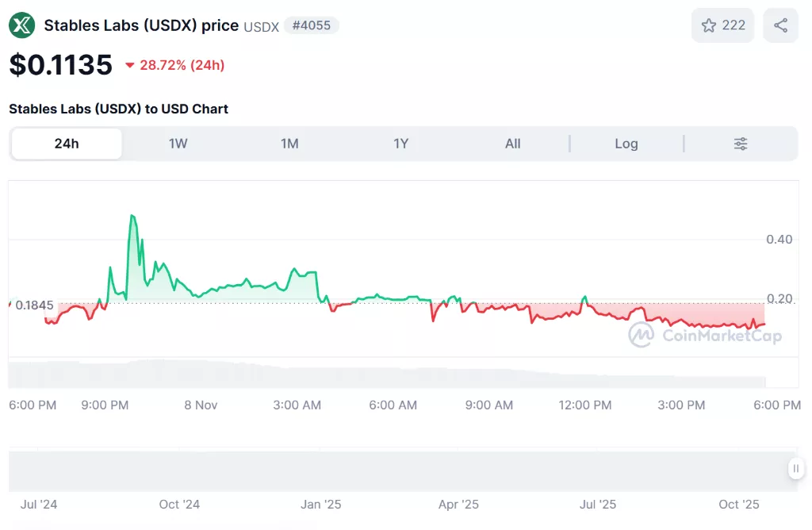Viewport: 812px width, 530px height.
Task: Click the Jul '24 marker in navigator
Action: (39, 504)
